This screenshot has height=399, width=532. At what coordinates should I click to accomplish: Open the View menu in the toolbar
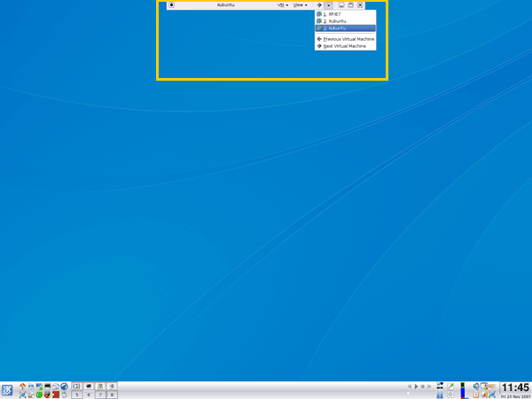(300, 5)
